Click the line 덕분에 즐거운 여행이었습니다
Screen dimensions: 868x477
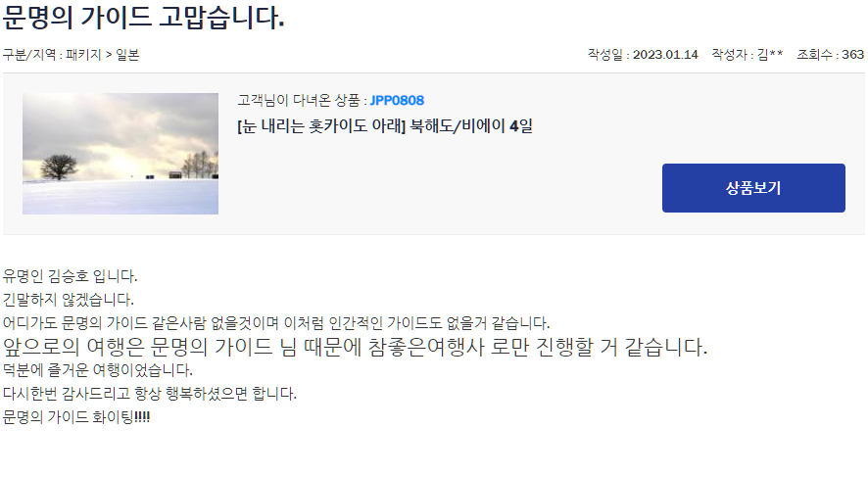tap(97, 369)
